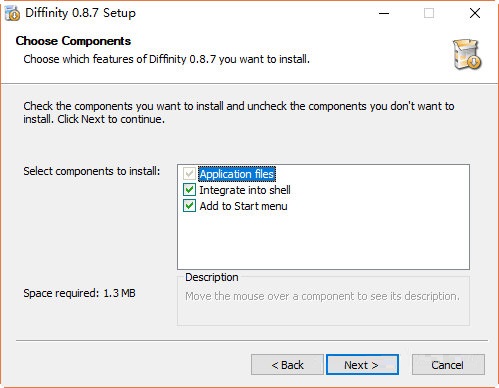
Task: Toggle the Integrate into shell checkbox
Action: click(x=189, y=190)
